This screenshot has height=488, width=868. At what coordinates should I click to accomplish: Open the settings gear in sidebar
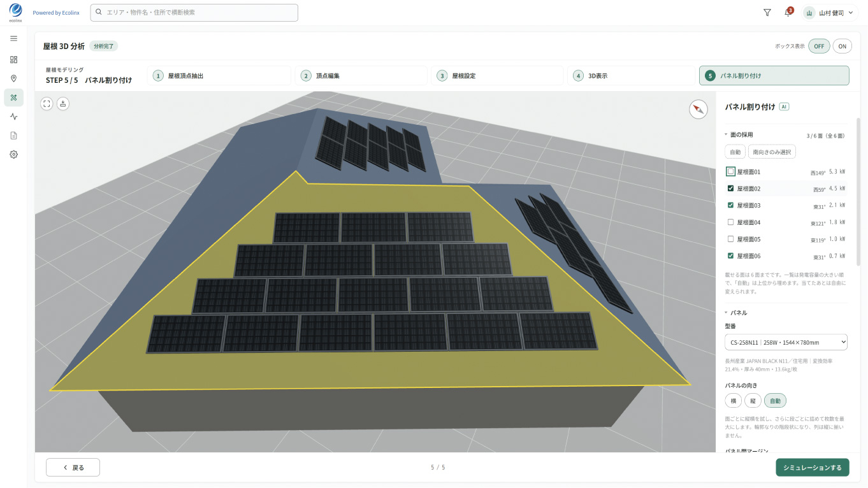pyautogui.click(x=13, y=154)
